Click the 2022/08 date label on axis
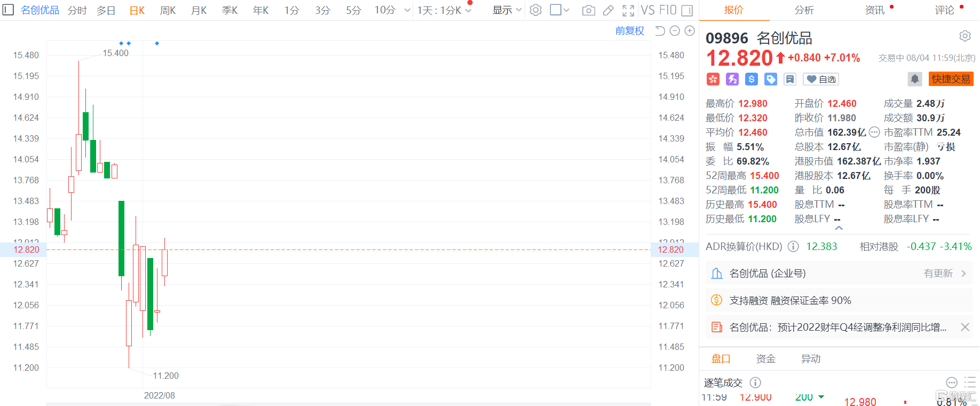The image size is (980, 406). (159, 395)
